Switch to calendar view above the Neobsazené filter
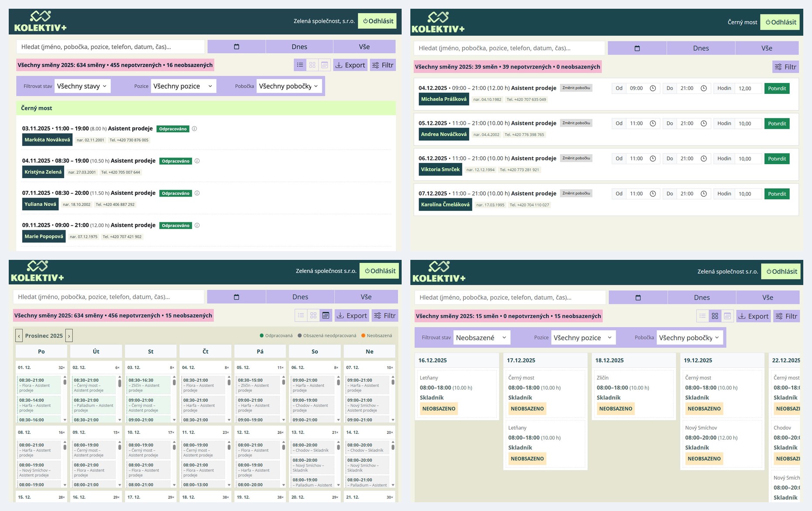 (727, 316)
